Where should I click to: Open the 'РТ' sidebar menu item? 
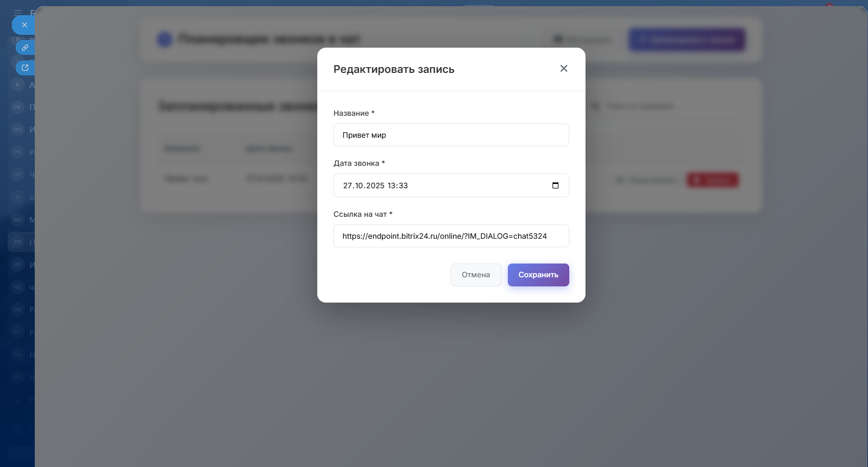pos(18,332)
